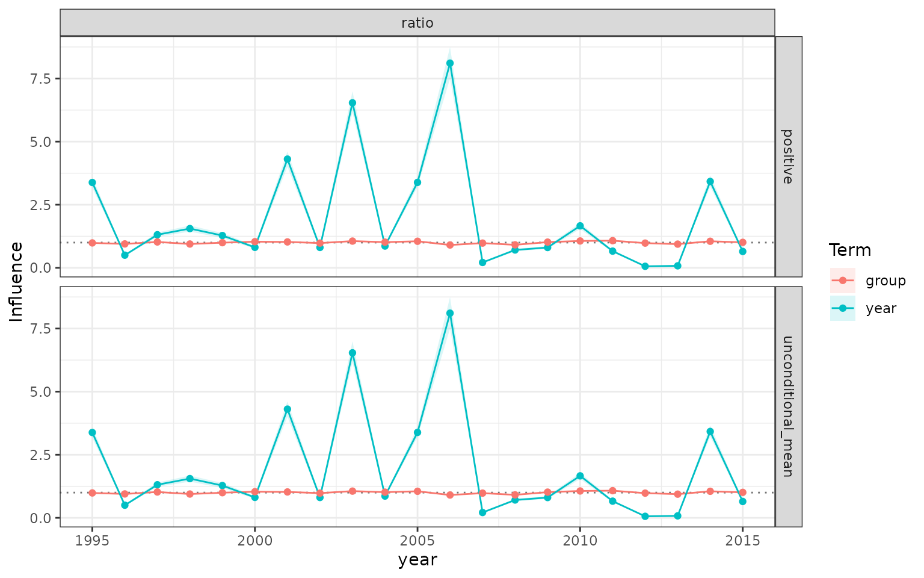The height and width of the screenshot is (578, 924).
Task: Click the 'Term' legend title
Action: 849,250
